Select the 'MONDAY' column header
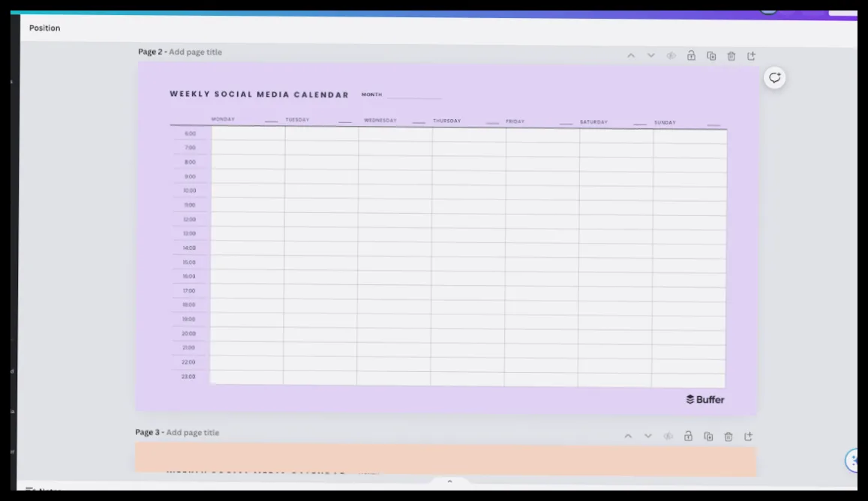Viewport: 868px width, 501px height. 223,119
